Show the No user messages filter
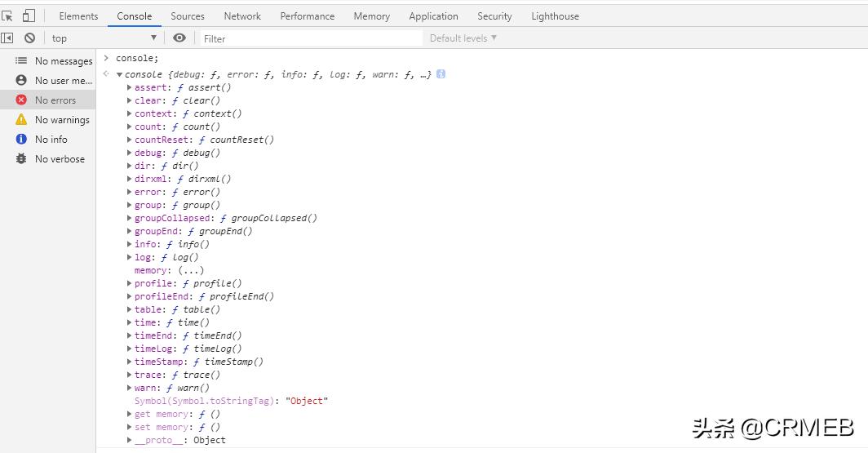Image resolution: width=868 pixels, height=453 pixels. 63,81
